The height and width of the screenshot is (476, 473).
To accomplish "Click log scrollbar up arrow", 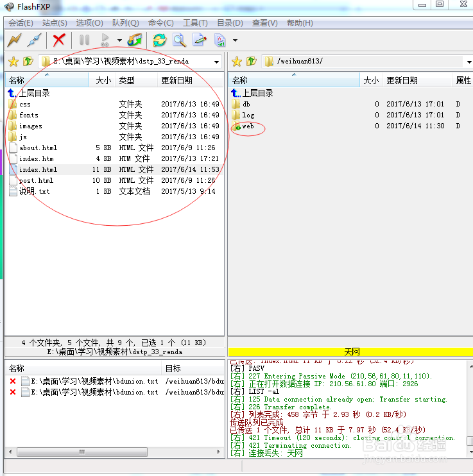I will pos(470,366).
